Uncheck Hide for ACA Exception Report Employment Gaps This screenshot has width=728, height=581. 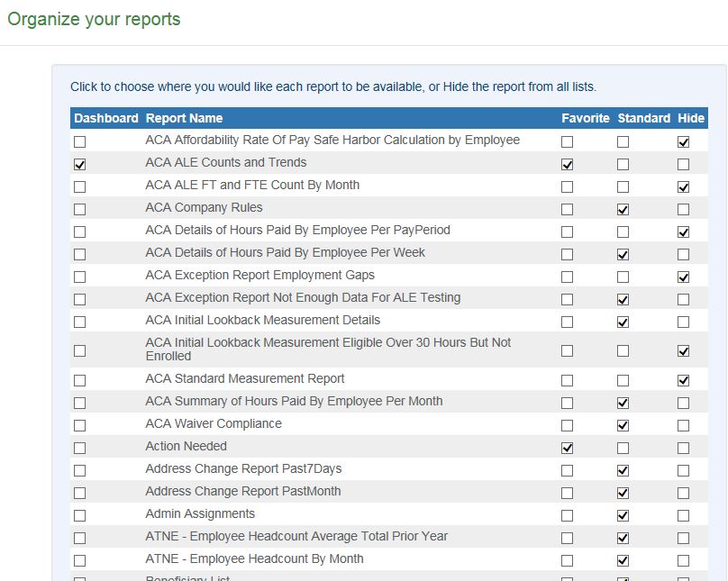pos(683,277)
